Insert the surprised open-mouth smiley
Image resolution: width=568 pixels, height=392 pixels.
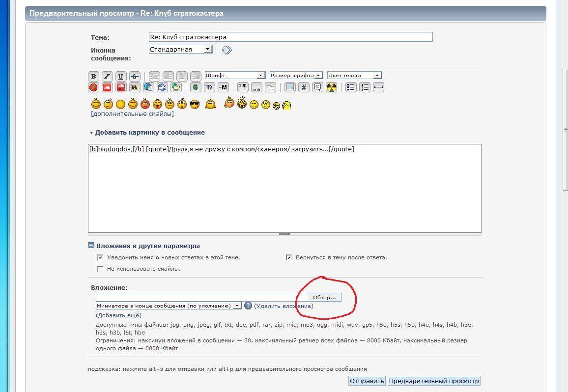click(182, 104)
